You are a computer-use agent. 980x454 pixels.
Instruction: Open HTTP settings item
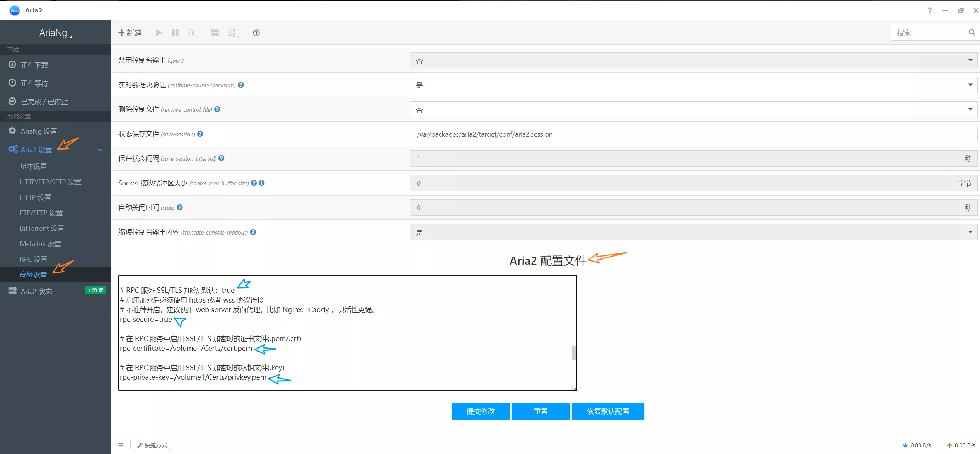[36, 197]
